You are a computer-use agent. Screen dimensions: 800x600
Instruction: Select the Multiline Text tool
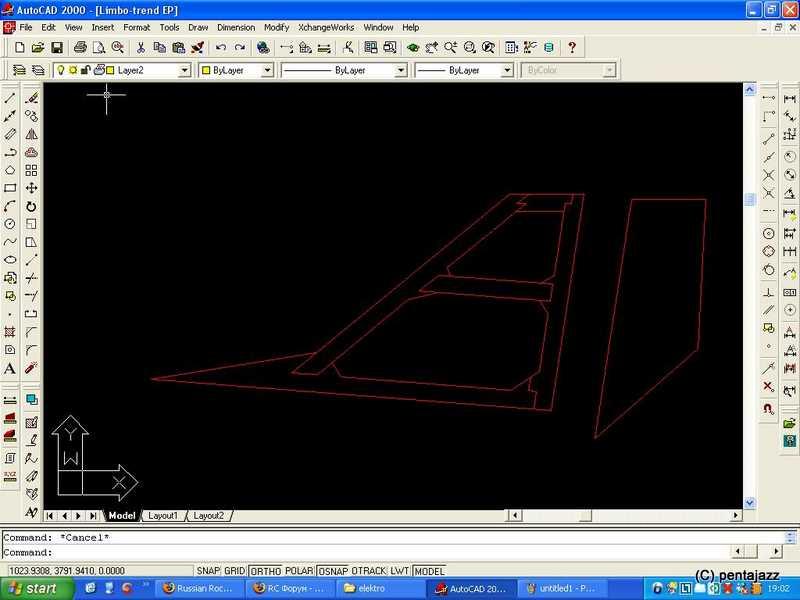pyautogui.click(x=10, y=368)
